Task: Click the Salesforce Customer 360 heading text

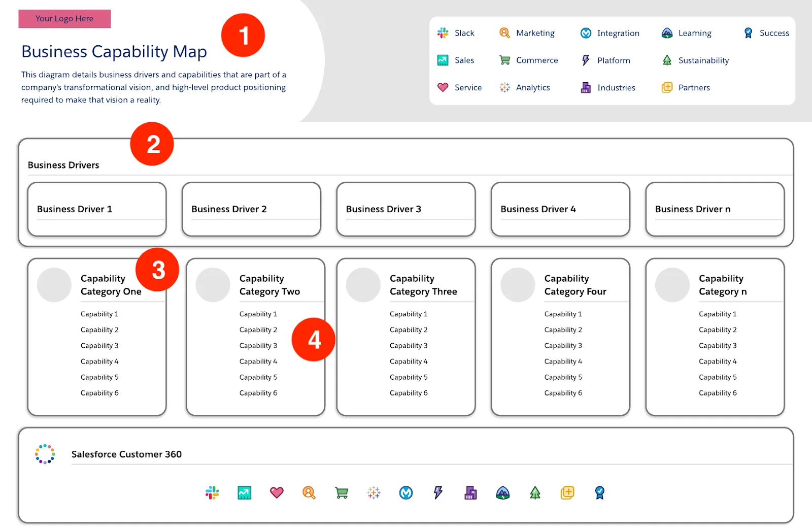Action: (126, 454)
